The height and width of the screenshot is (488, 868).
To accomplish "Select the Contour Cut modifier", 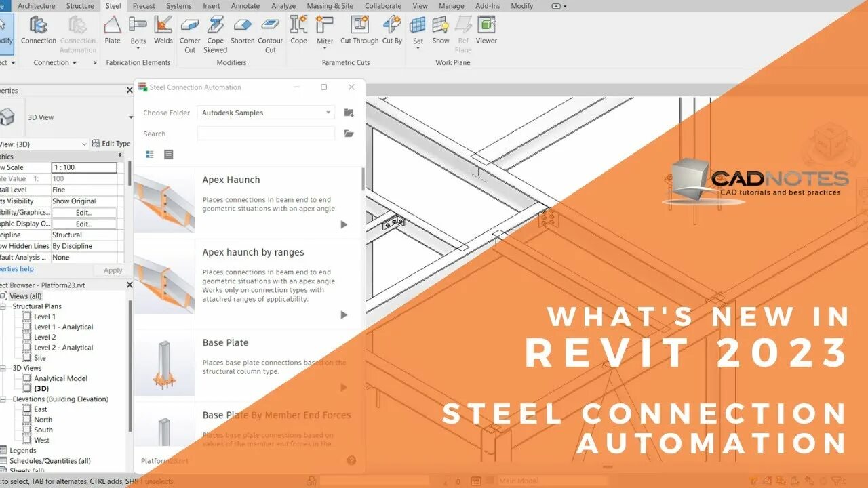I will pos(271,34).
